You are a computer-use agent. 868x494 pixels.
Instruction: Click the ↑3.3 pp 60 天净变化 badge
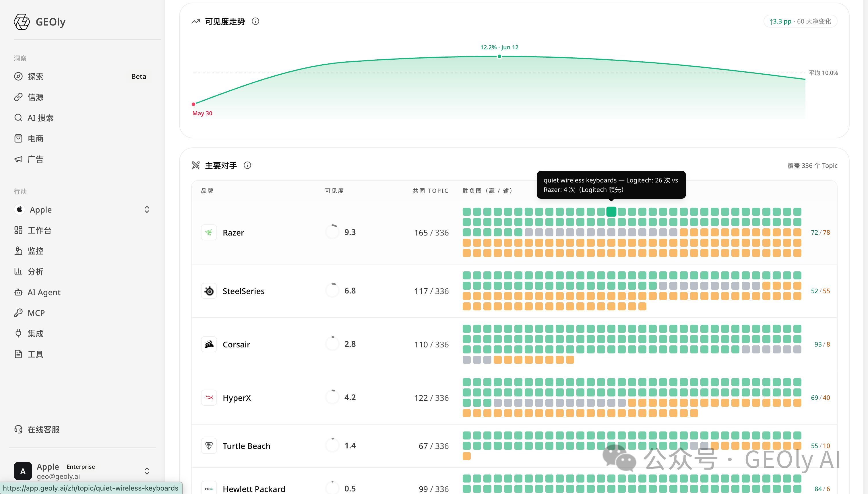point(800,22)
